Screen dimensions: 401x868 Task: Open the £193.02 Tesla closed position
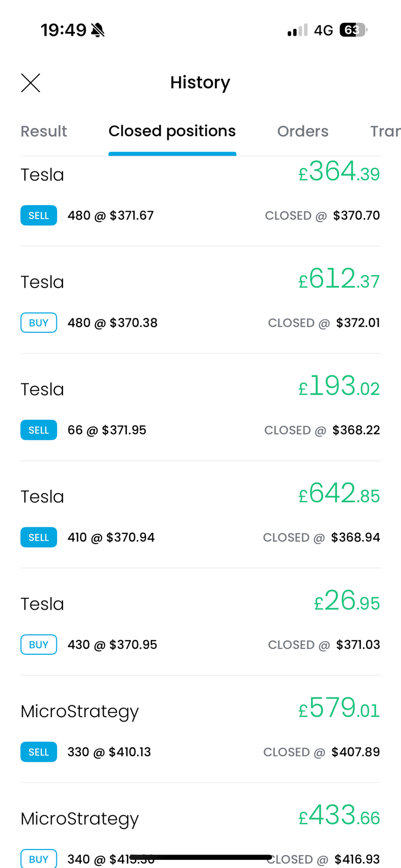pyautogui.click(x=200, y=407)
